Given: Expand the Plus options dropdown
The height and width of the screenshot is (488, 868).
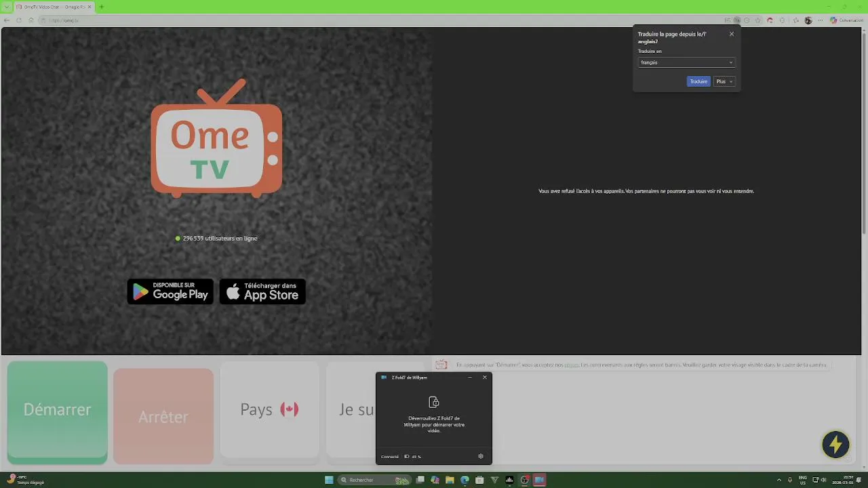Looking at the screenshot, I should pos(724,81).
